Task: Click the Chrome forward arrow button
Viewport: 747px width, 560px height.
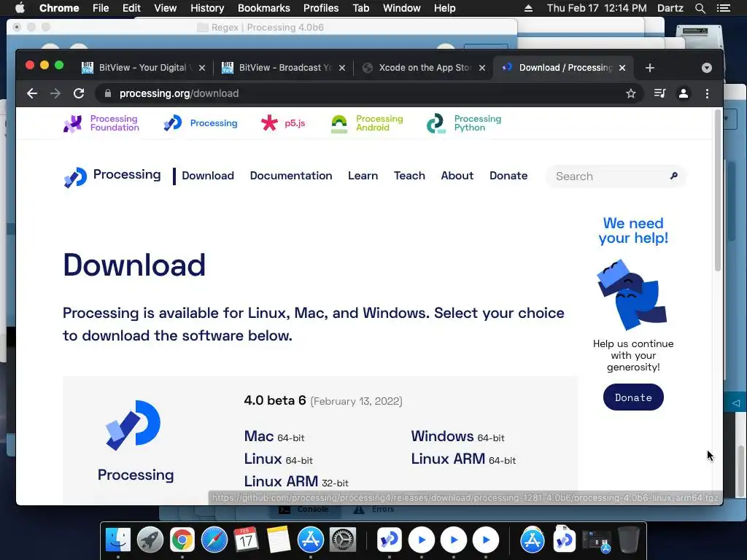Action: [55, 93]
